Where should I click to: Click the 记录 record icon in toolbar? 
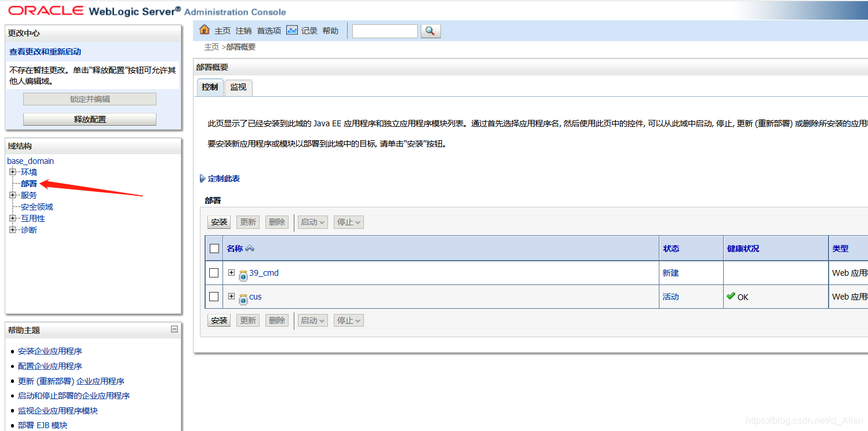(292, 30)
